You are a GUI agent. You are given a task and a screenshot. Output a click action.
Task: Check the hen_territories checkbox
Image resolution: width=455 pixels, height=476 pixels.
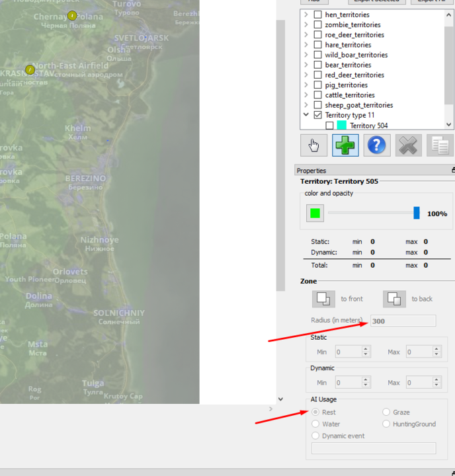[x=317, y=15]
